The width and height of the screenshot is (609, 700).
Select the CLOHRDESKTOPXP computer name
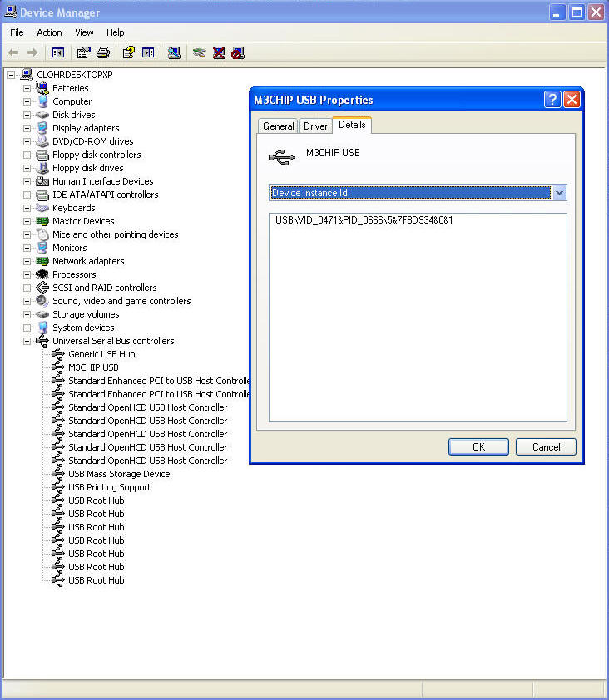(x=75, y=75)
